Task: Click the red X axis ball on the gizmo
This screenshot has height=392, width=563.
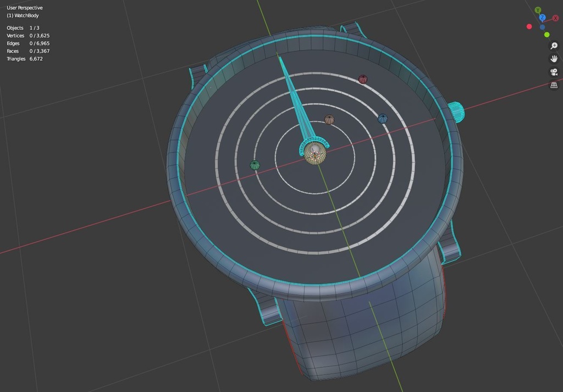Action: [555, 18]
